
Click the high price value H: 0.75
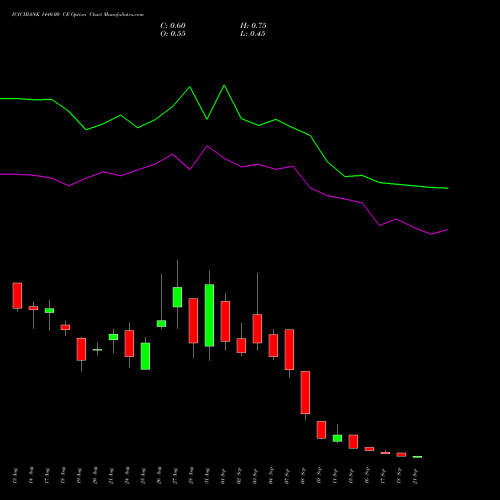[x=253, y=26]
